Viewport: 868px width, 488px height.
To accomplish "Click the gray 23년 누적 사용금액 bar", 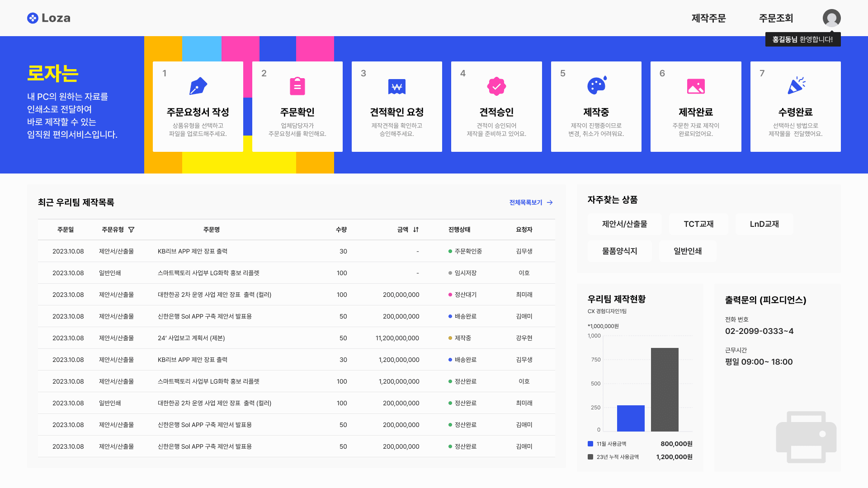I will (665, 389).
